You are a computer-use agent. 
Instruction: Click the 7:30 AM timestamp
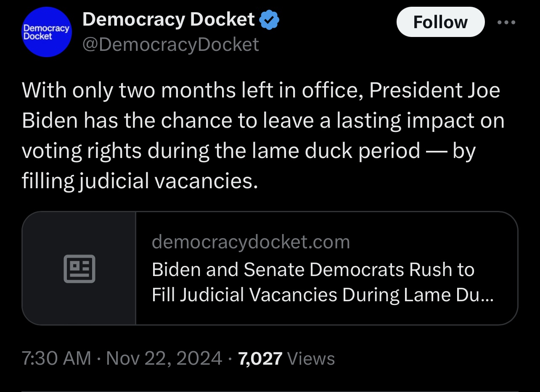pyautogui.click(x=56, y=358)
